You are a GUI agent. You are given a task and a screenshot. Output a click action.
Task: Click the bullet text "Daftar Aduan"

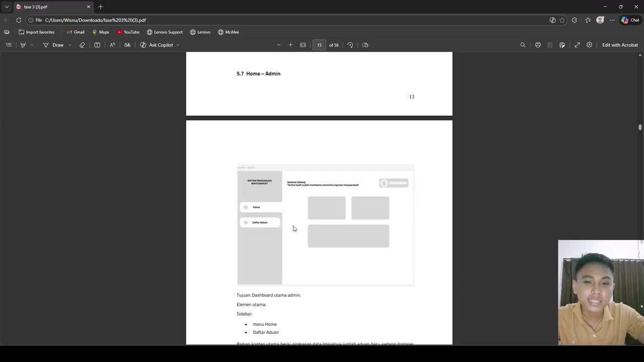tap(266, 332)
